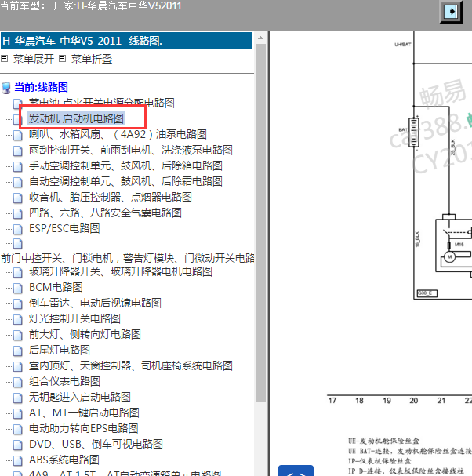
Task: Click document icon beside 前大灯、侧转向灯电路图
Action: 17,335
